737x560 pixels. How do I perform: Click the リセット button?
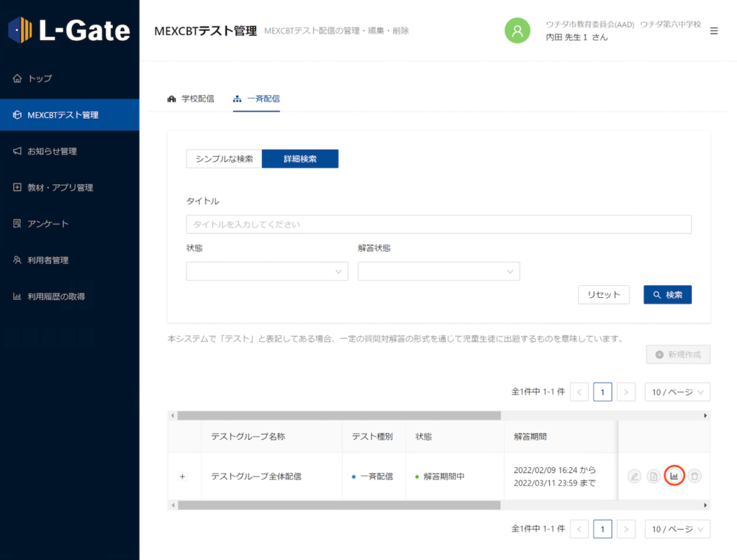[604, 295]
